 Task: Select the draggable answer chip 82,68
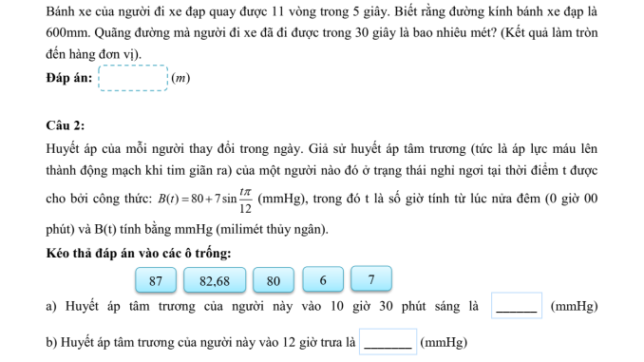coord(215,280)
